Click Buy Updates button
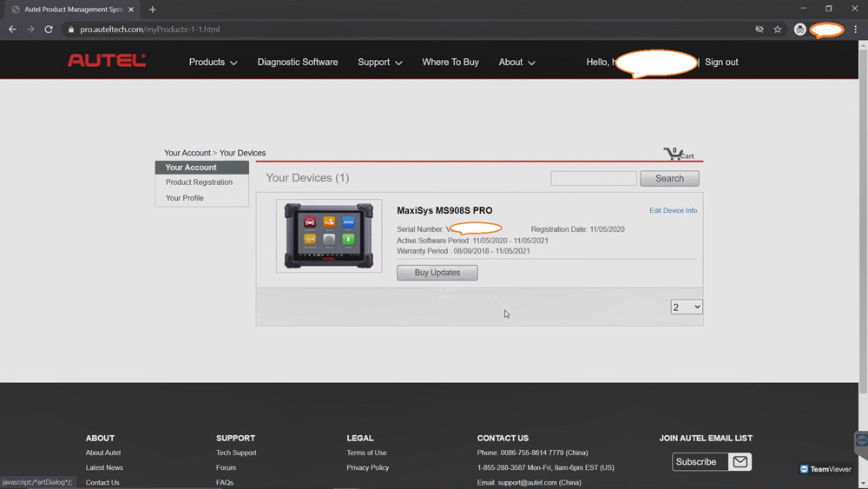868x489 pixels. click(437, 273)
